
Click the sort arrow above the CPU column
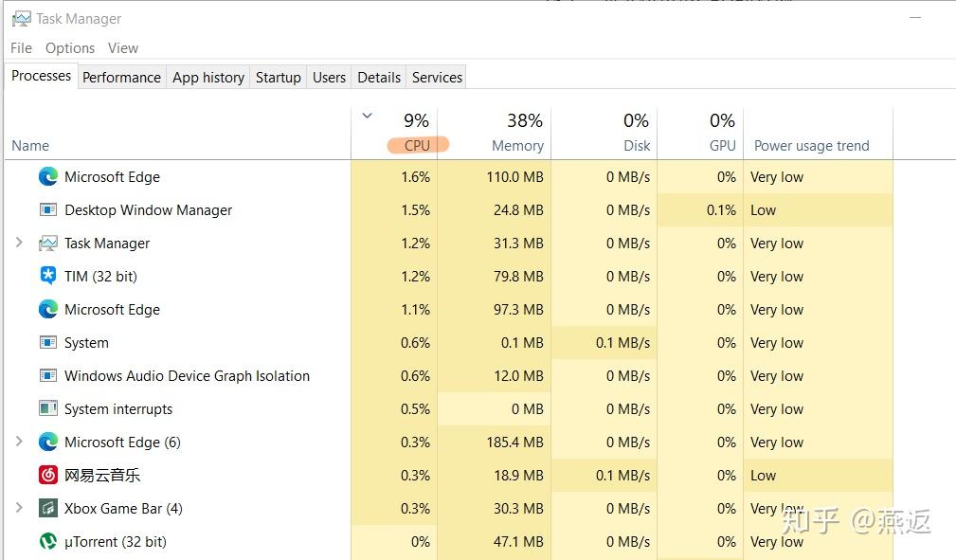367,116
